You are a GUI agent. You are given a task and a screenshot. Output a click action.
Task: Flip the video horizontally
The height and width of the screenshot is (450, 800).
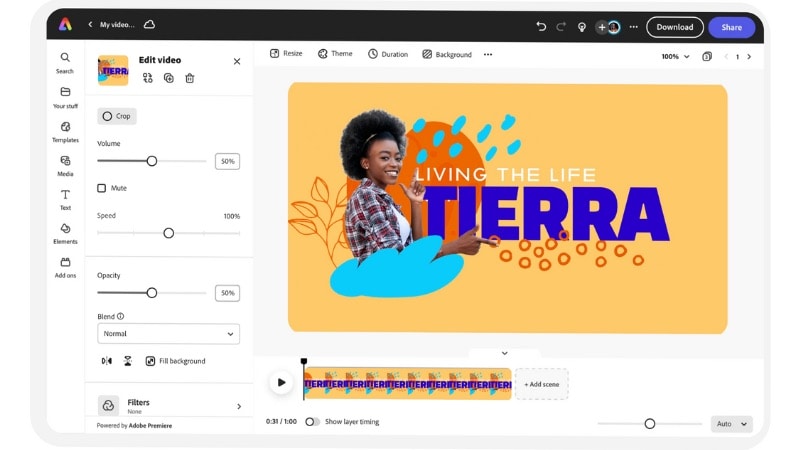[107, 361]
